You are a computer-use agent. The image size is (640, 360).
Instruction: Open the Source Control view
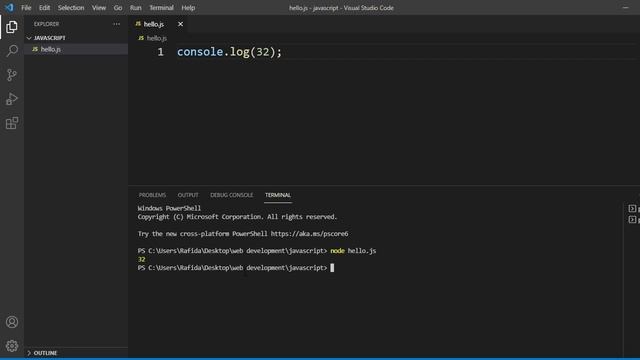click(12, 75)
